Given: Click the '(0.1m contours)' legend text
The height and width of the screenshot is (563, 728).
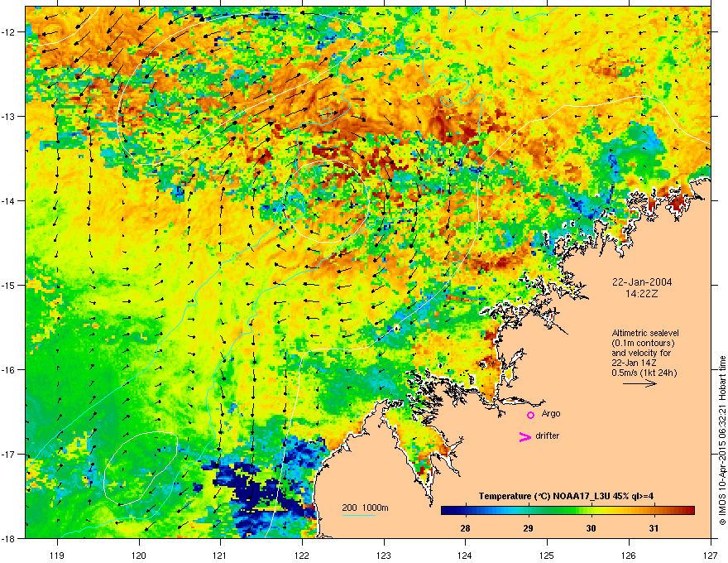Looking at the screenshot, I should (643, 343).
